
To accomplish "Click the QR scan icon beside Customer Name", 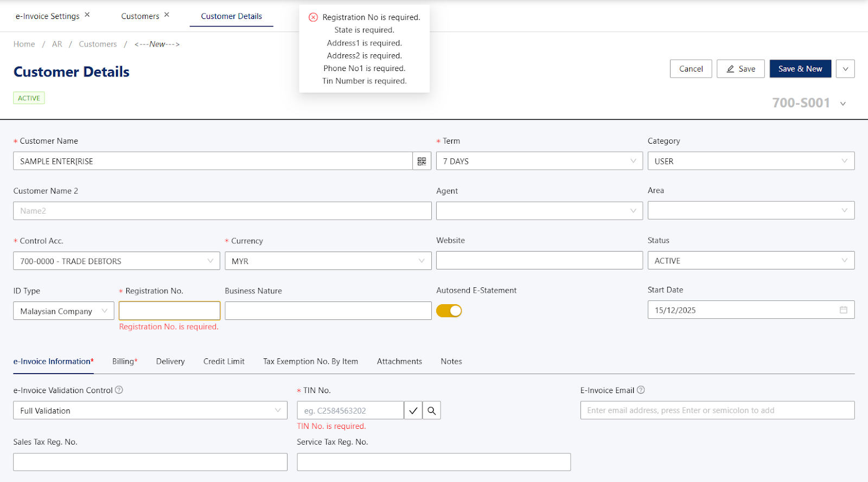I will pos(422,161).
